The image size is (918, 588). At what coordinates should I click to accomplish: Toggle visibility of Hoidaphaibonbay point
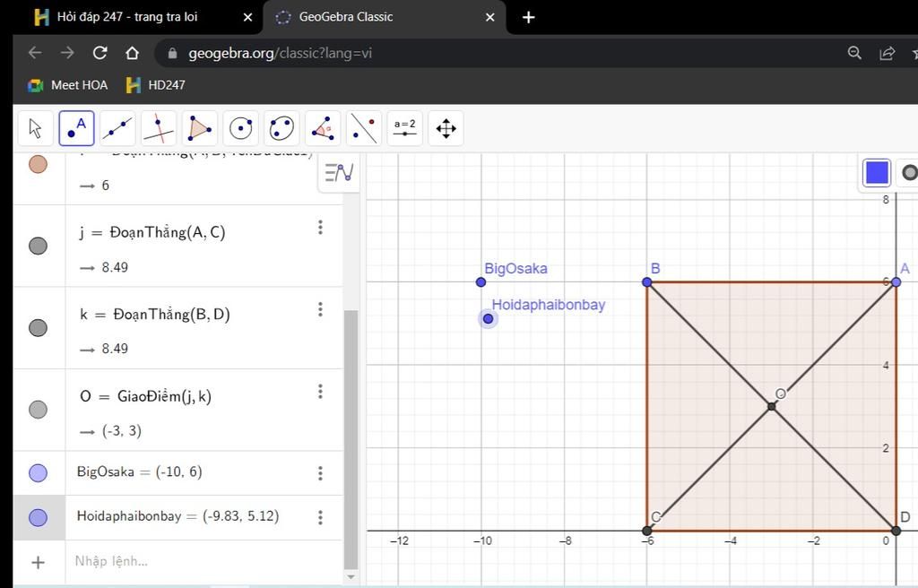tap(38, 518)
